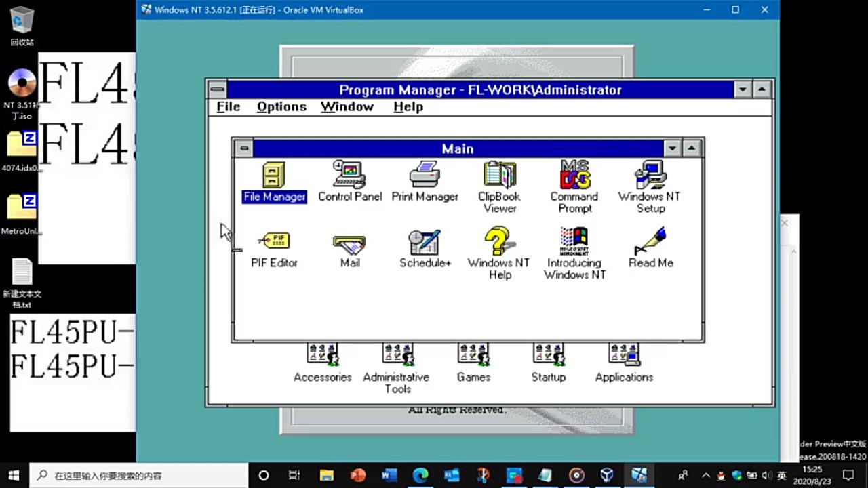Select the NT 3.51 iso desktop file
The width and height of the screenshot is (868, 488).
(x=22, y=94)
